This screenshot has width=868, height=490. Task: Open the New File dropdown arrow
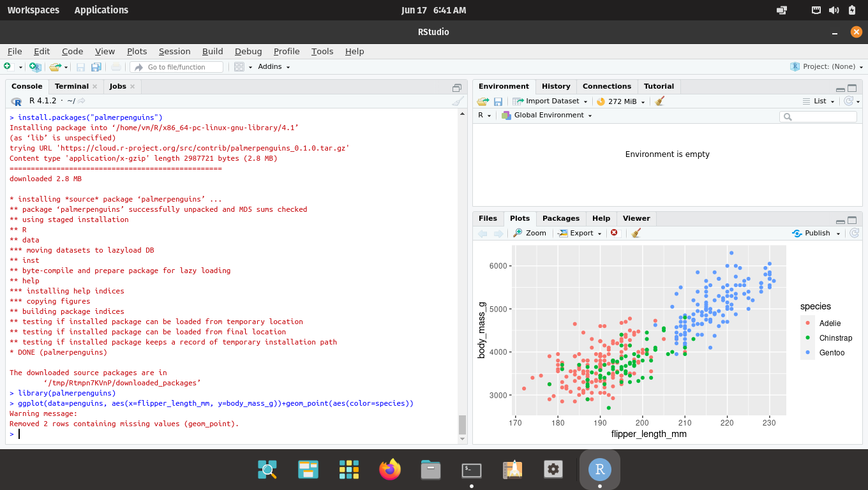click(x=20, y=67)
